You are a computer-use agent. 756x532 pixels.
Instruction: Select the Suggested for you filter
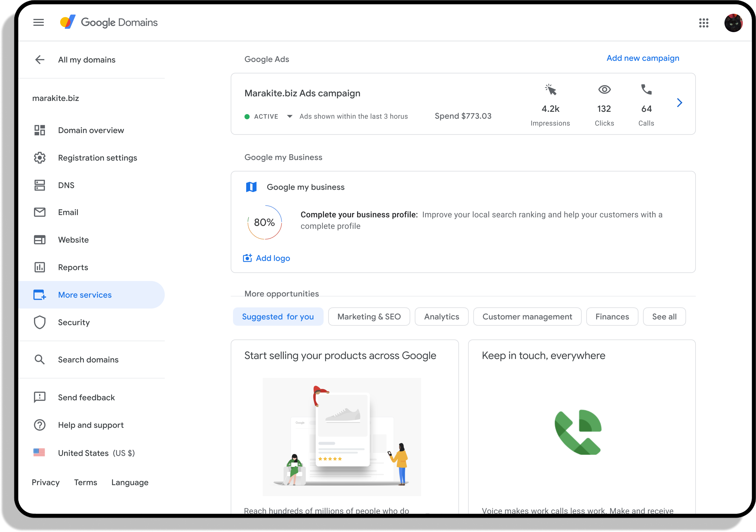(278, 317)
